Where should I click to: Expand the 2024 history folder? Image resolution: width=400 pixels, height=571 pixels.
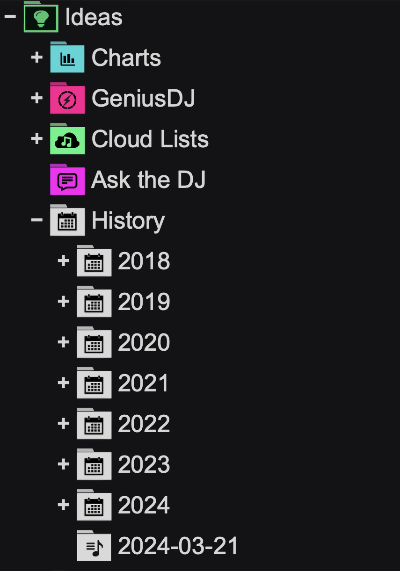pos(63,505)
